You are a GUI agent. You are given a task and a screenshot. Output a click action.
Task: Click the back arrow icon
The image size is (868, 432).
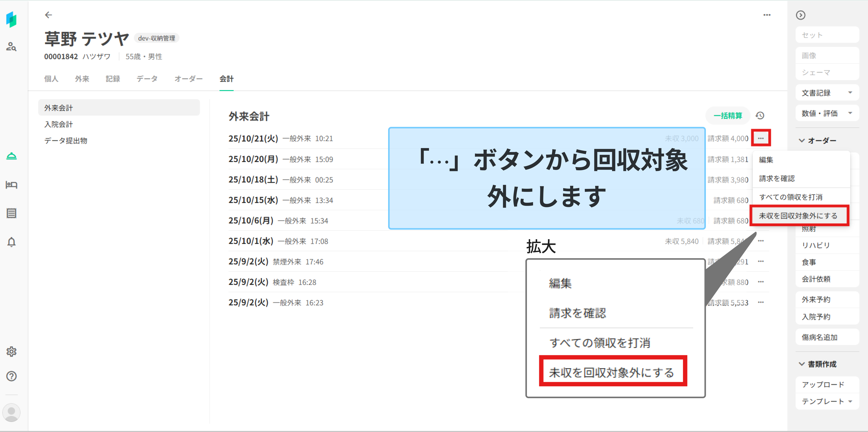[x=49, y=15]
